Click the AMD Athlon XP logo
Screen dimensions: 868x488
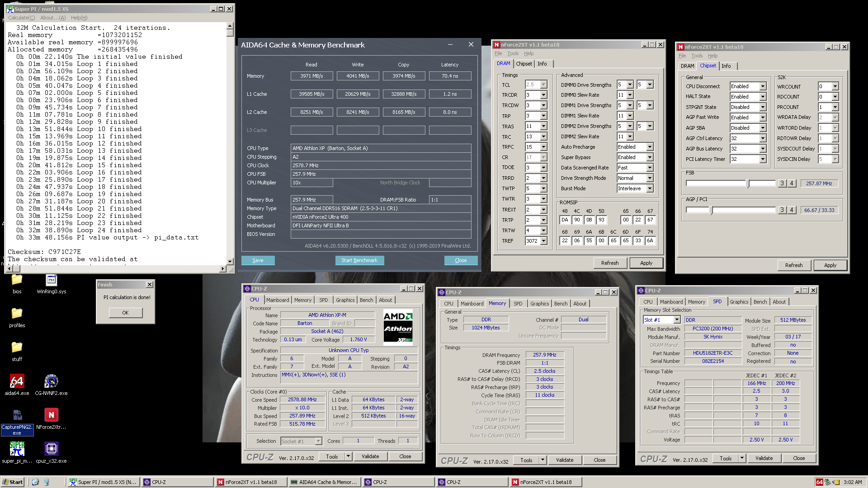click(398, 326)
